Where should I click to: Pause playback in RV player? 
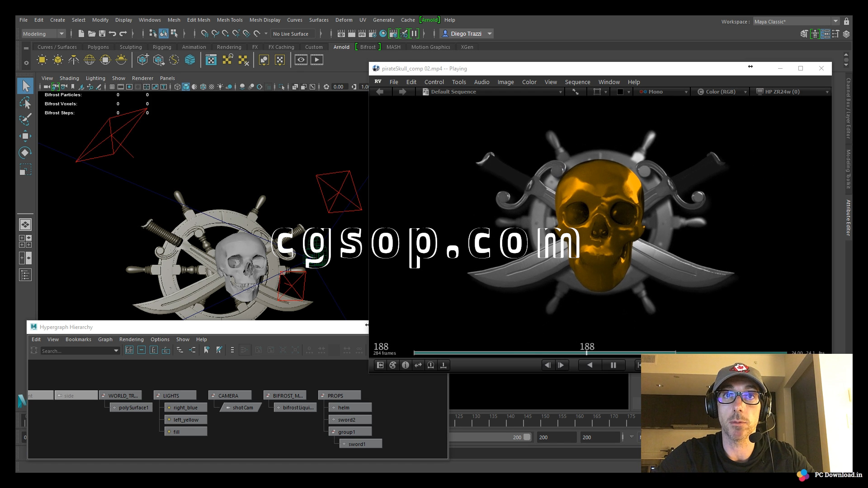613,365
